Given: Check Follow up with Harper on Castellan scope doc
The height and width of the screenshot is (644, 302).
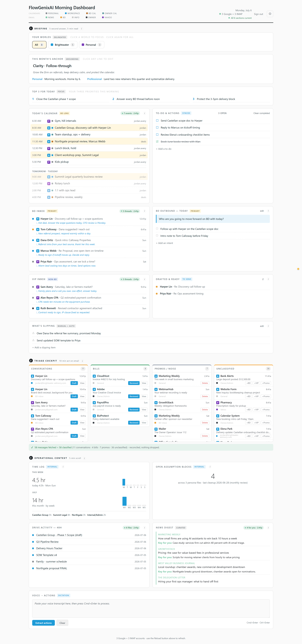Looking at the screenshot, I should click(x=157, y=228).
